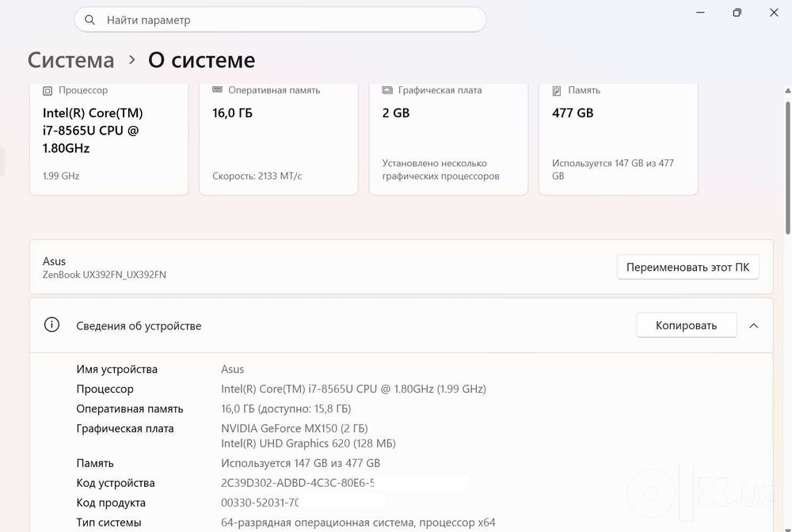Click the "Код устройства" label
This screenshot has height=532, width=792.
115,483
